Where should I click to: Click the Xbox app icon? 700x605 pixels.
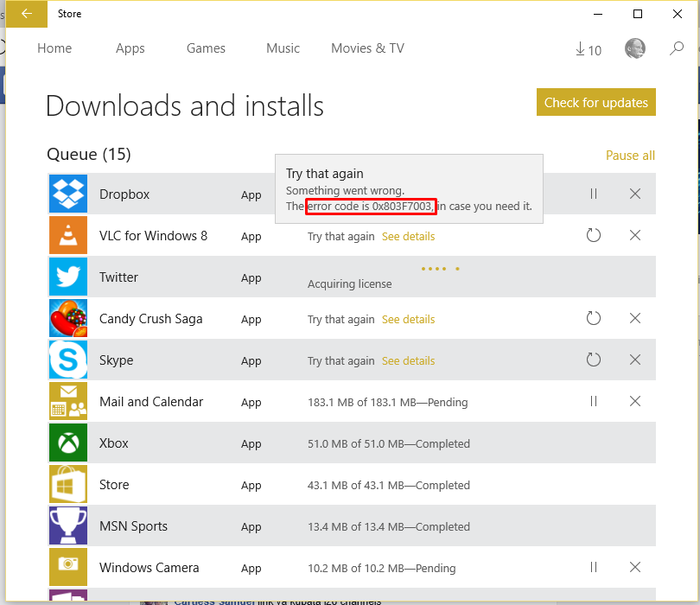tap(68, 443)
